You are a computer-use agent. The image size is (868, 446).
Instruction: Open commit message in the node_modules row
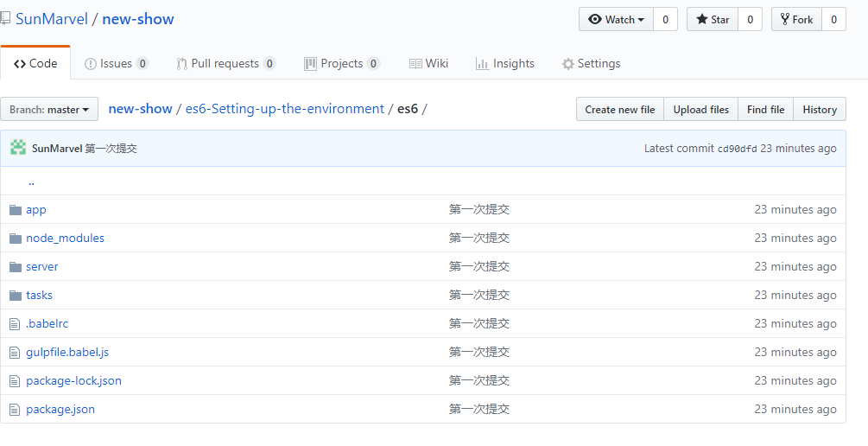point(478,239)
